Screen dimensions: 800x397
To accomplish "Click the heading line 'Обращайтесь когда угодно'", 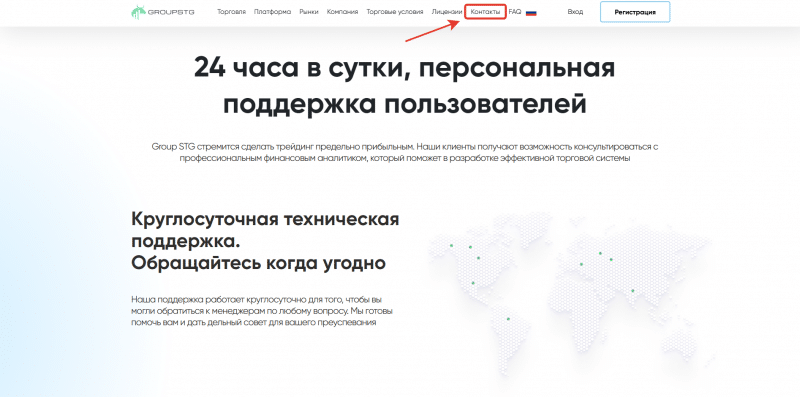I will pyautogui.click(x=258, y=263).
